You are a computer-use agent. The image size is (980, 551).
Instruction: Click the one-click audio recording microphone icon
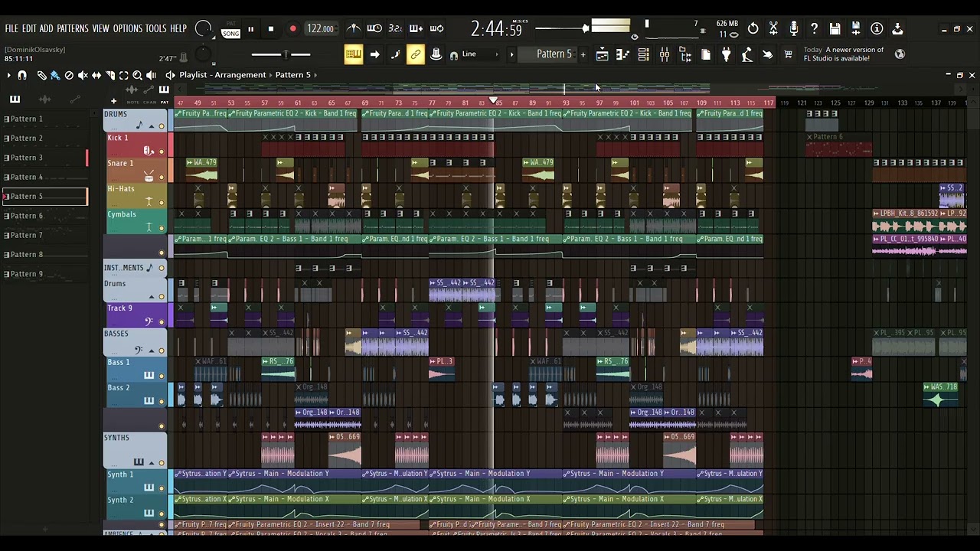pyautogui.click(x=794, y=28)
